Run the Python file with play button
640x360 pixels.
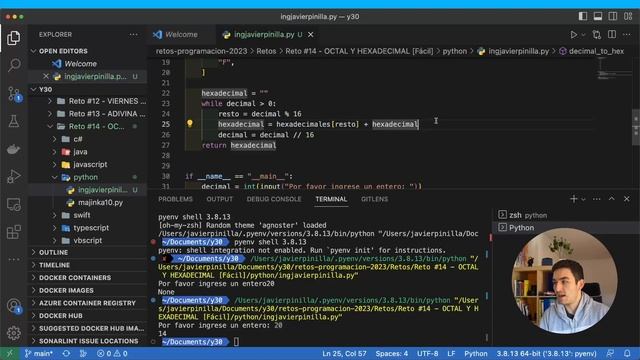point(574,35)
